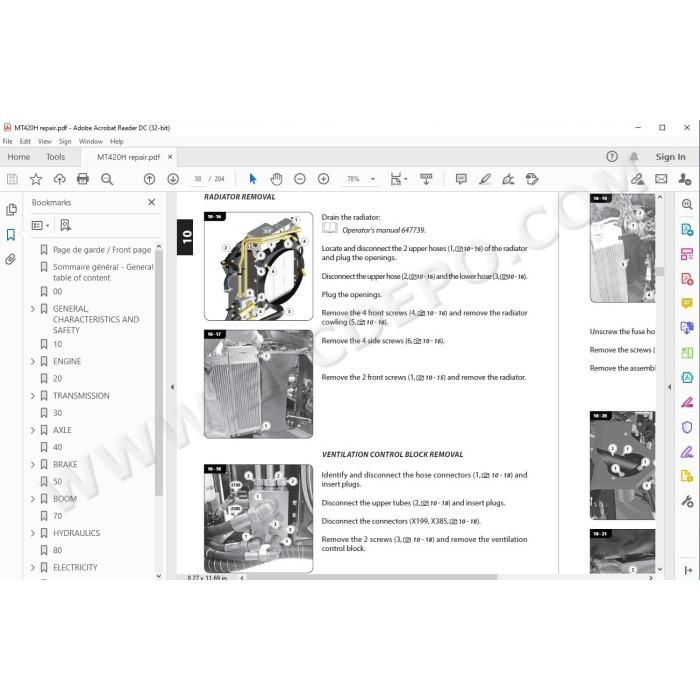The image size is (700, 700).
Task: Close the Bookmarks panel
Action: (152, 202)
